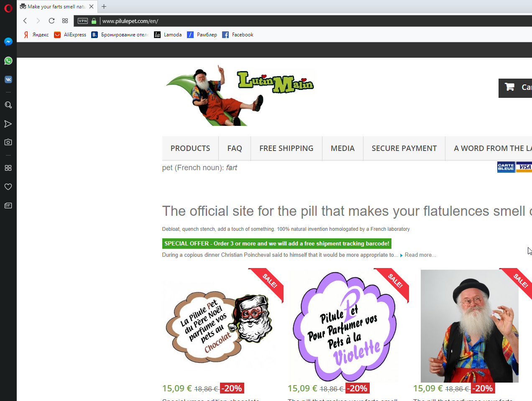Open the Рамблер bookmark
Screen dimensions: 532x401
coord(202,35)
